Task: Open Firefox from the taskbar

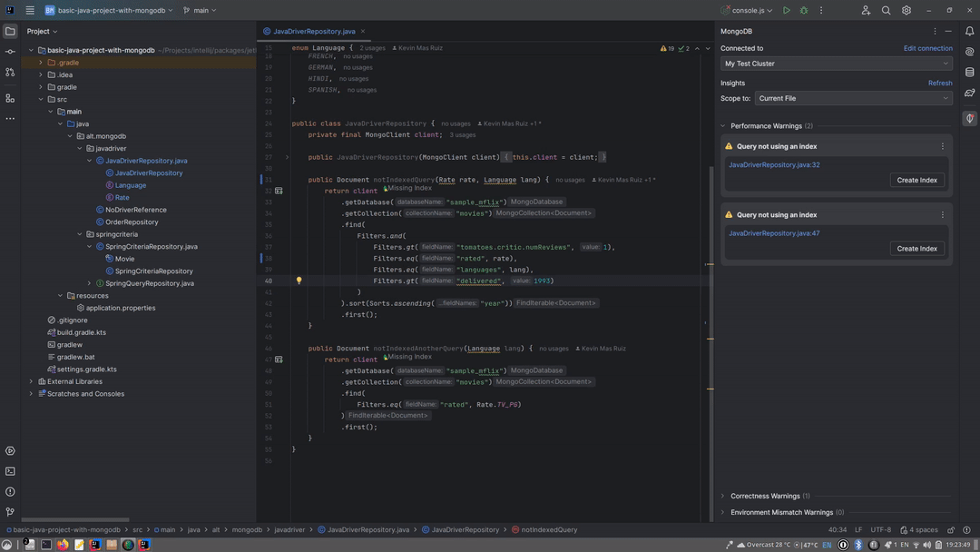Action: (x=63, y=545)
